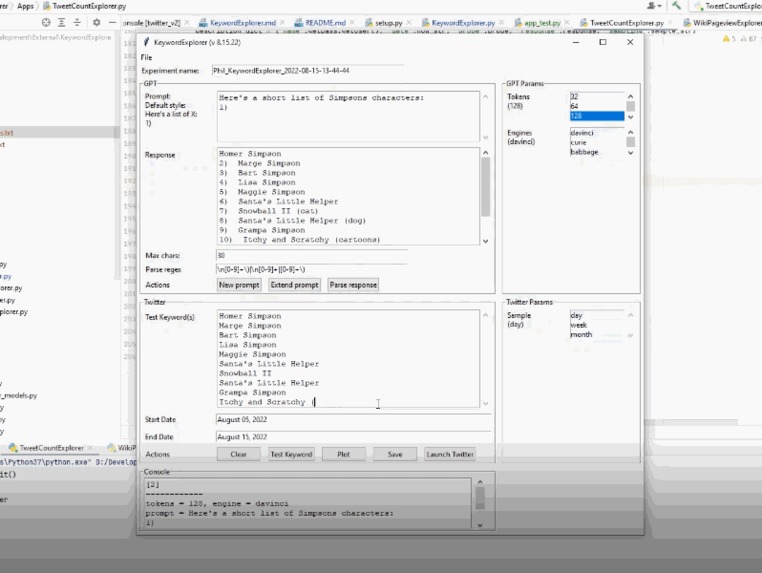Switch to WikiPageviewExplorer editor tab
Screen dimensions: 762x573
tap(723, 23)
